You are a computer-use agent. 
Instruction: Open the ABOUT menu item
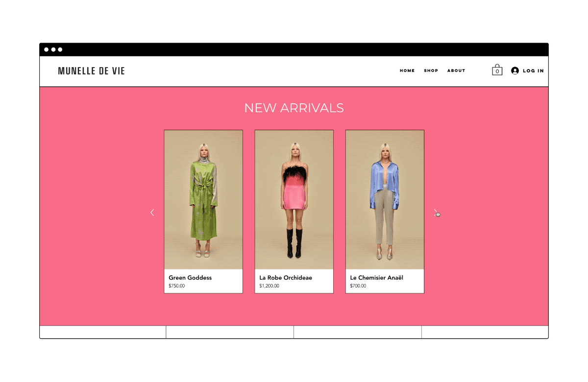coord(456,71)
